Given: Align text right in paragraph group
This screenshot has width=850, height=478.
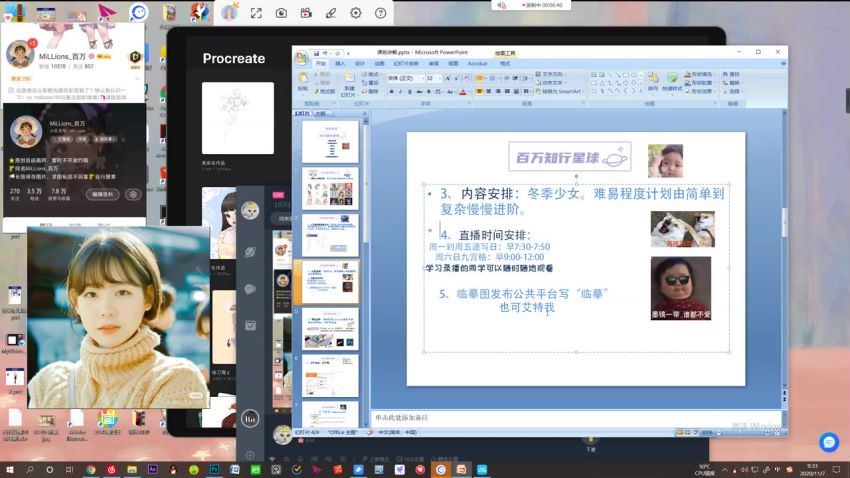Looking at the screenshot, I should tap(498, 92).
